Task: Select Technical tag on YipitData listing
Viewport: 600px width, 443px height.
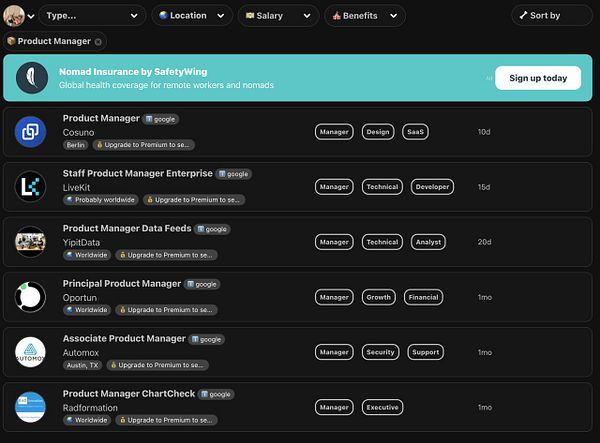Action: point(382,242)
